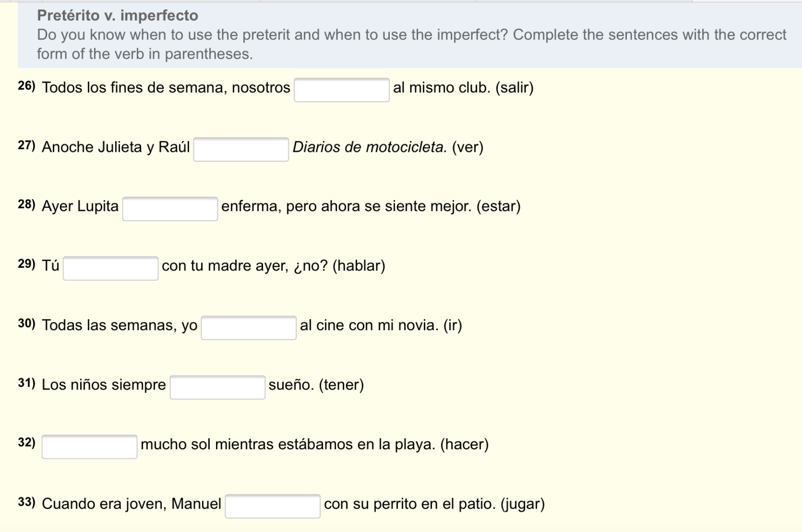Click the '(ir)' verb hint
The image size is (802, 532).
pos(453,325)
